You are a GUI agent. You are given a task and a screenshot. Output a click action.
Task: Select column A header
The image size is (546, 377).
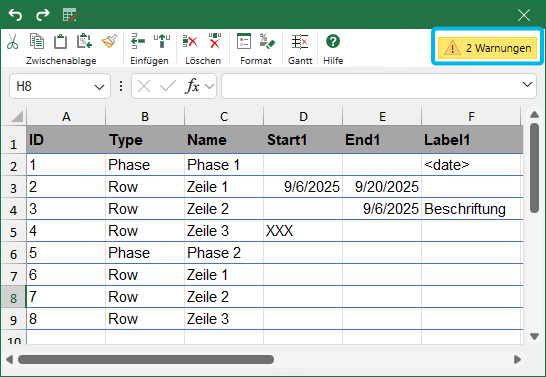pyautogui.click(x=66, y=116)
